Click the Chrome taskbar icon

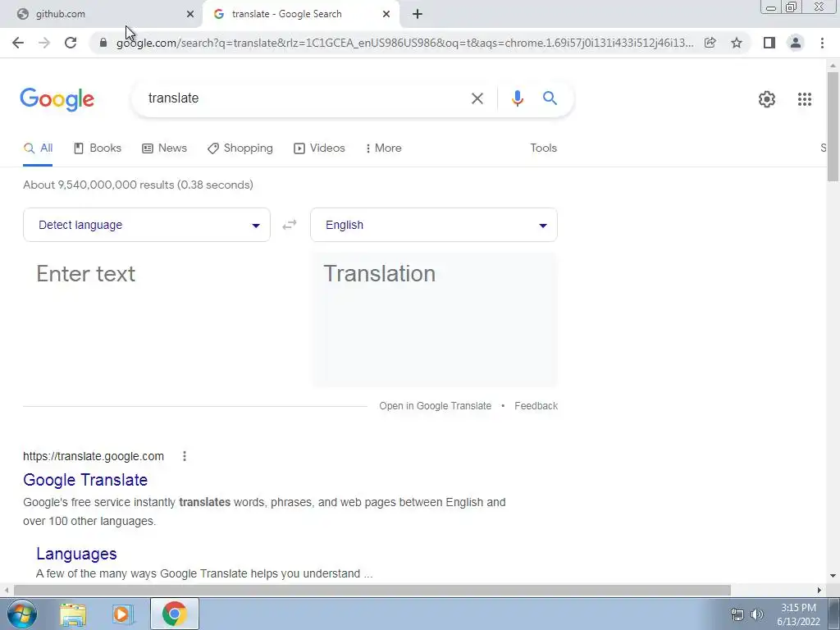pos(174,614)
